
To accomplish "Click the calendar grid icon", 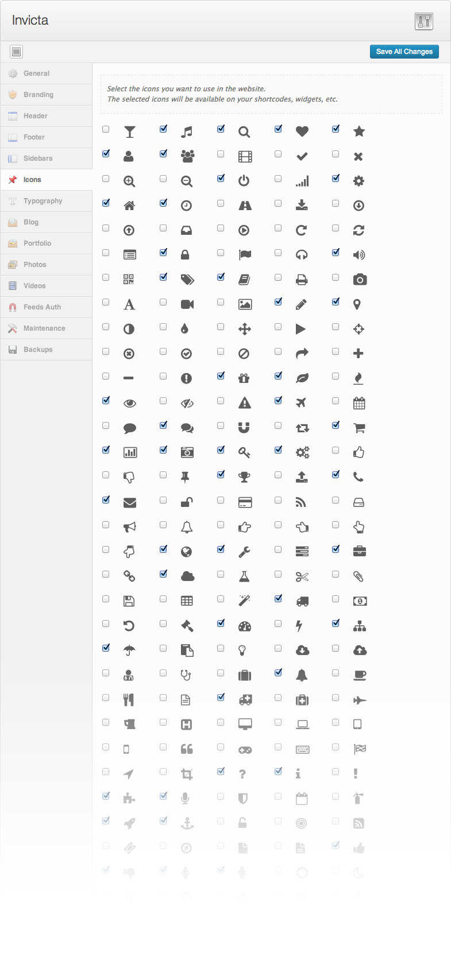I will tap(359, 403).
